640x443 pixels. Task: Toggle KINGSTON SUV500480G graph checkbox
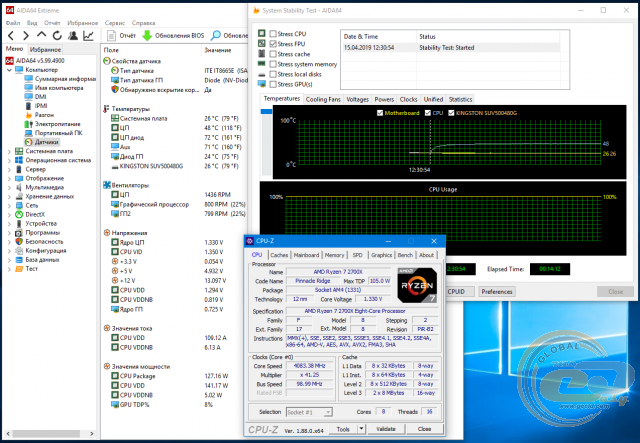[451, 113]
